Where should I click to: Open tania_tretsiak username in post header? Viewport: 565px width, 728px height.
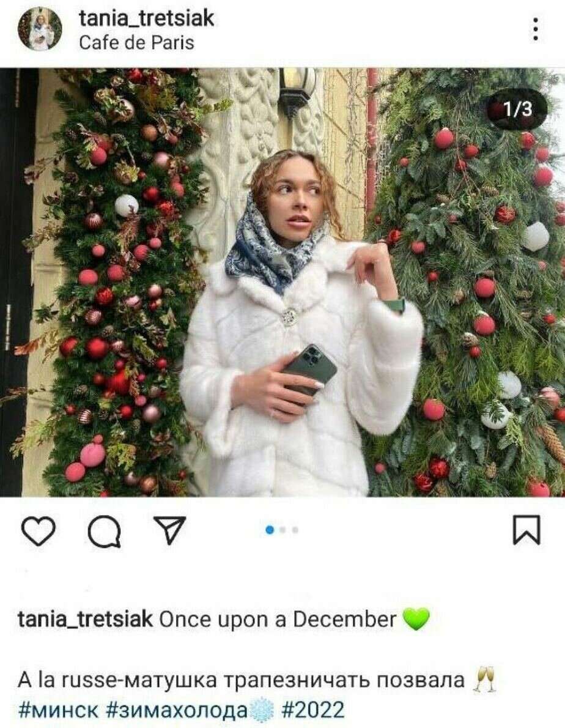[x=147, y=18]
